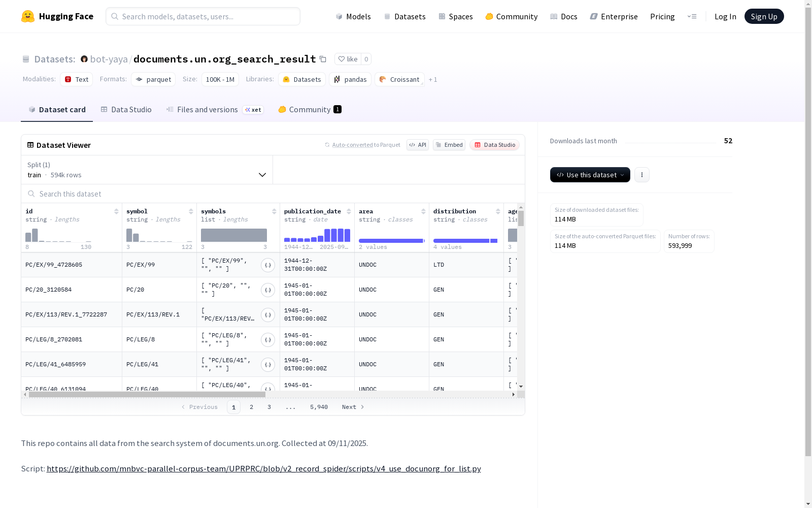Sort by the area column

(423, 211)
